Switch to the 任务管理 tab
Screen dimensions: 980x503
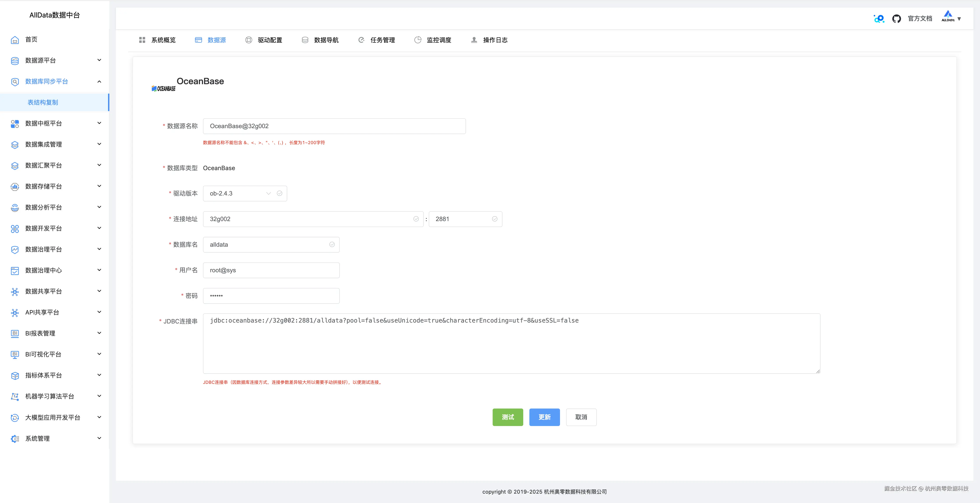[x=382, y=40]
